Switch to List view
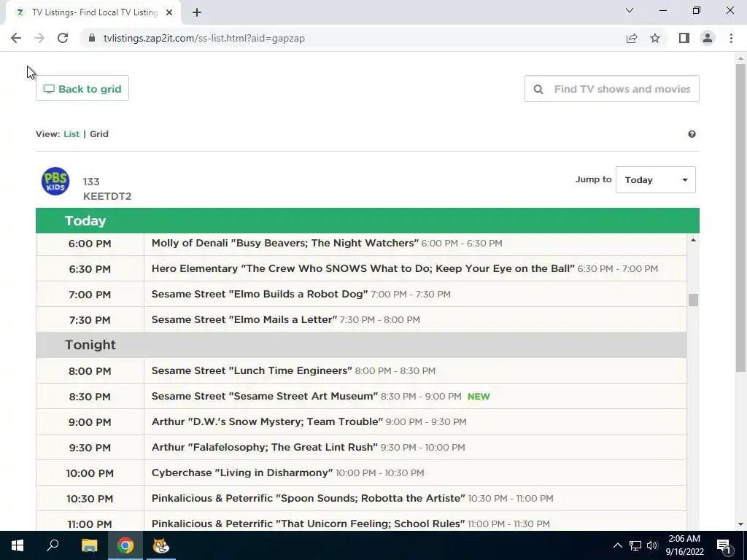This screenshot has width=747, height=560. 71,134
